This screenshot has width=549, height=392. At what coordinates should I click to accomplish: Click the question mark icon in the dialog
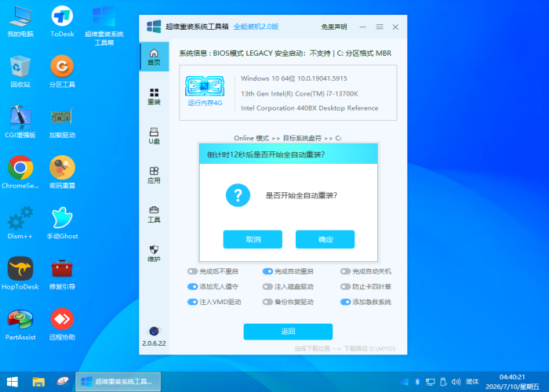pyautogui.click(x=238, y=195)
